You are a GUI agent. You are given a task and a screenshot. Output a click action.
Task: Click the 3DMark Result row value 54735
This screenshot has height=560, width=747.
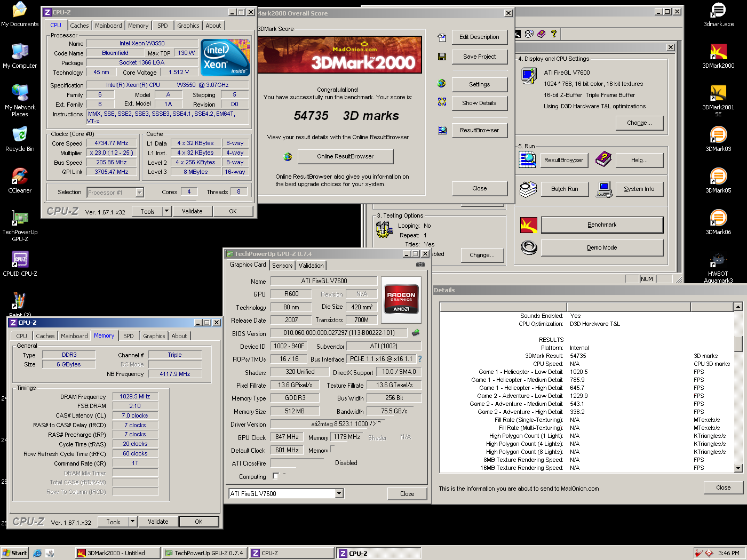click(x=578, y=356)
